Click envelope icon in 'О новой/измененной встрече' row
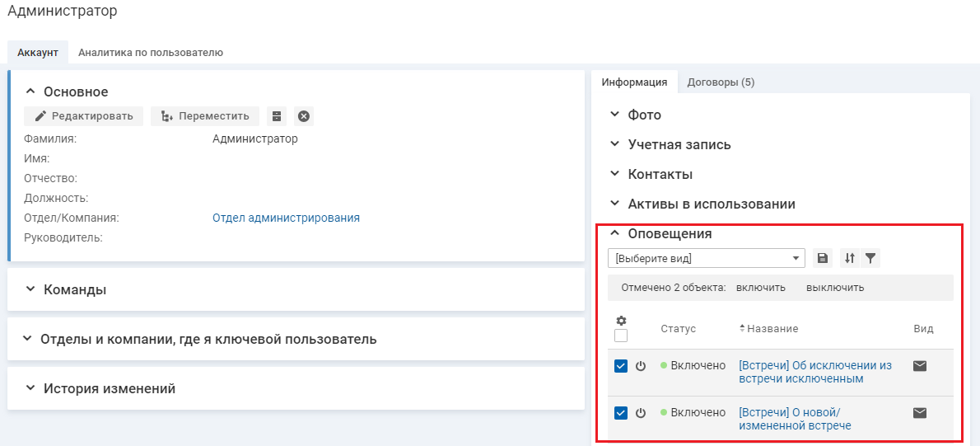The width and height of the screenshot is (980, 446). 920,412
